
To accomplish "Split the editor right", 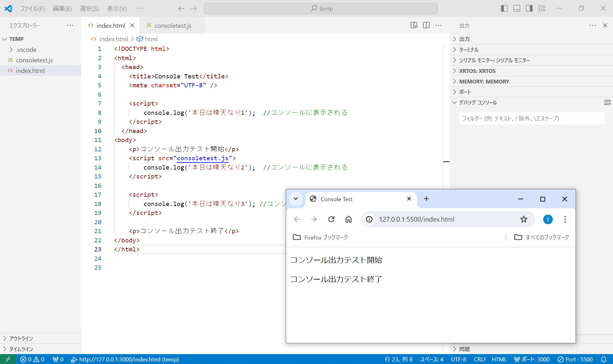I will (x=426, y=25).
